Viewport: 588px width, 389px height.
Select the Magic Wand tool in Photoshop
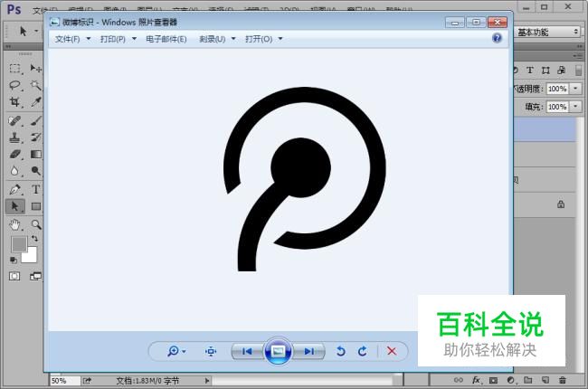click(35, 85)
